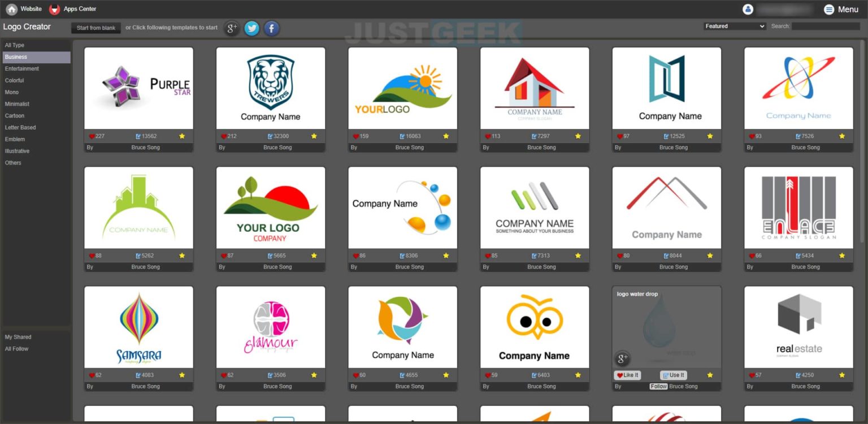Screen dimensions: 868x424
Task: Favorite the Purple Star logo with star
Action: click(182, 136)
